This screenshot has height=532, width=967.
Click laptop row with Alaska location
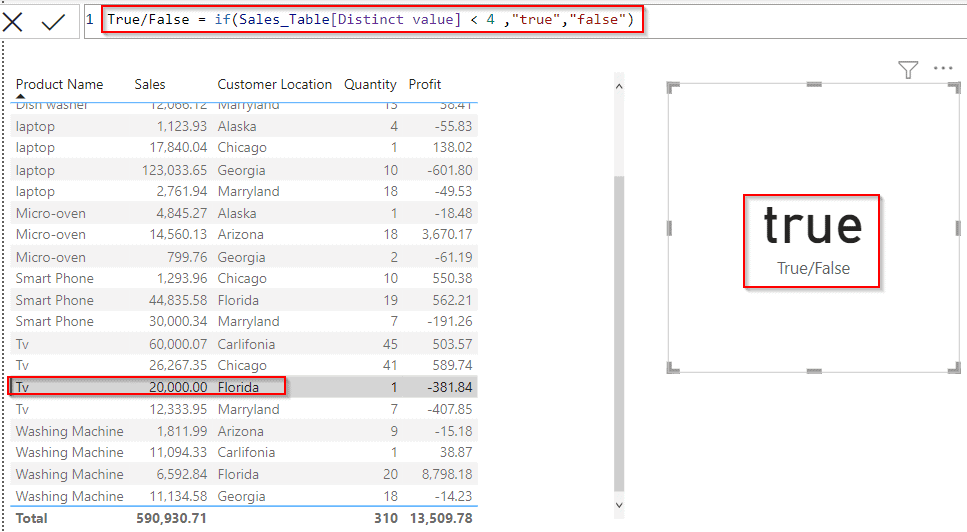coord(244,126)
